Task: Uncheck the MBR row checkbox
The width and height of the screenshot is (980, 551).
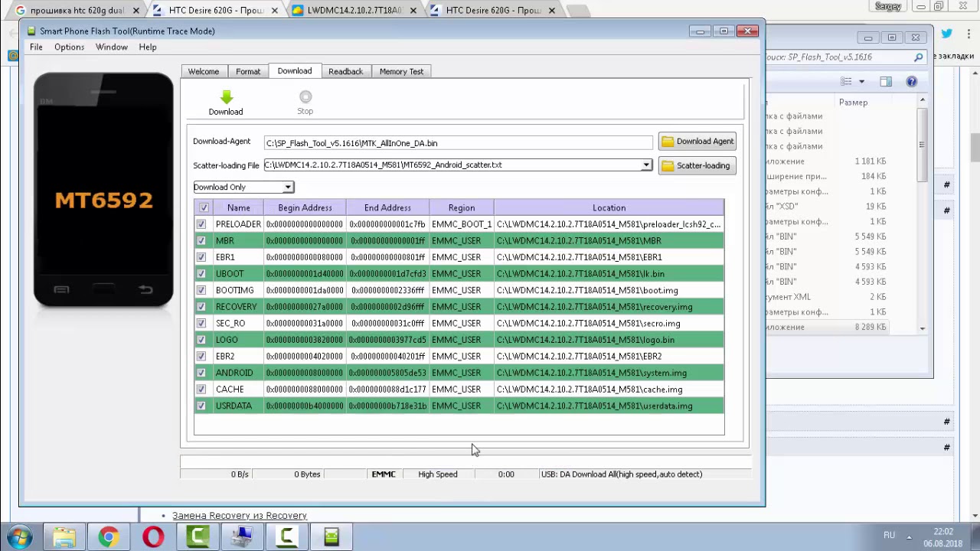Action: point(201,240)
